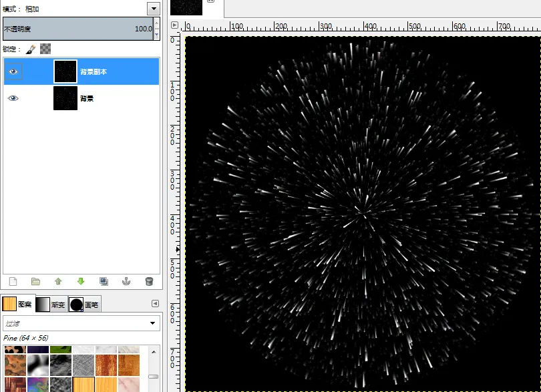Select the camouflage-like orange blob pattern
This screenshot has height=392, width=541.
tap(15, 365)
